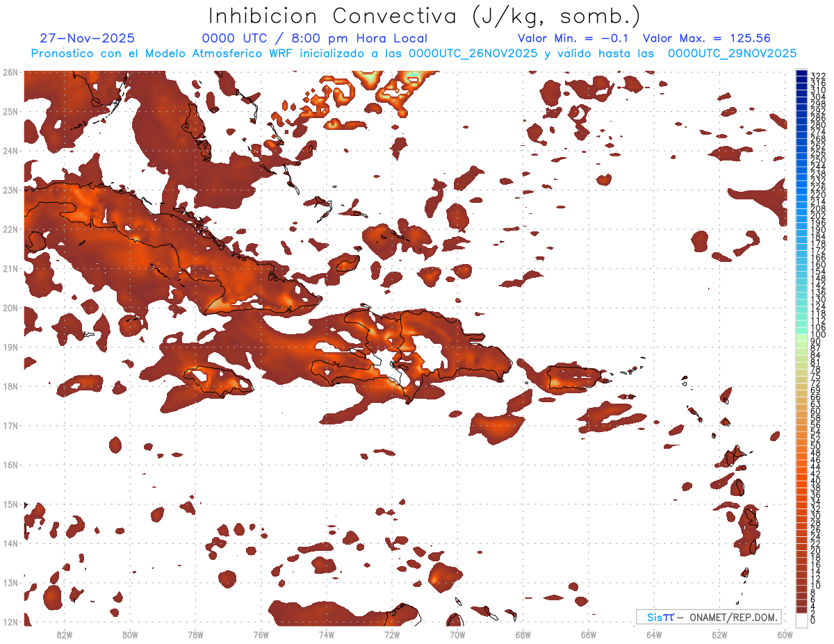Click the latitude label "24N"
This screenshot has width=834, height=644.
tap(10, 150)
